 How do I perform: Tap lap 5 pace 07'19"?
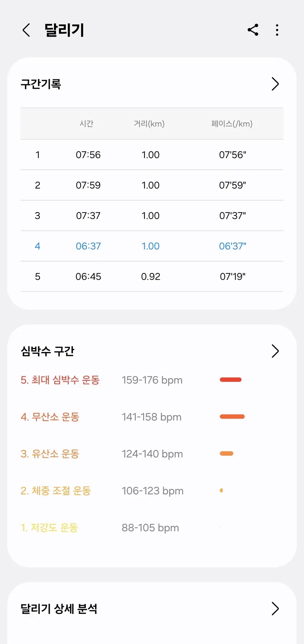point(232,277)
